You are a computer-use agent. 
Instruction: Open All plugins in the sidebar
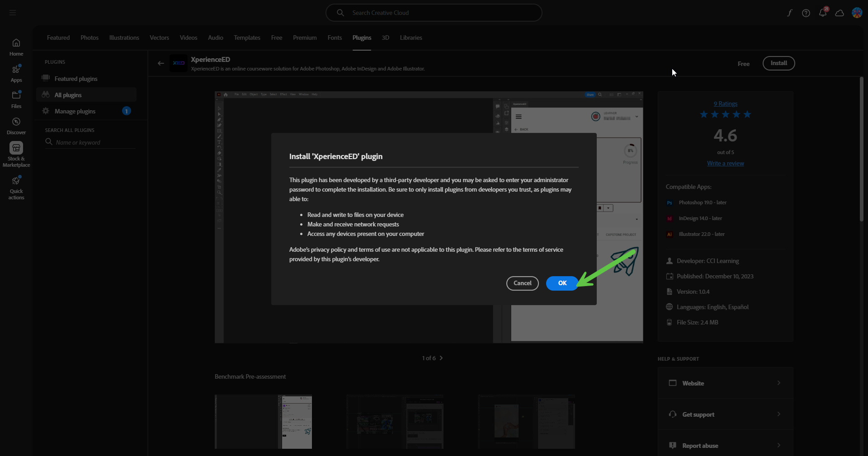pyautogui.click(x=86, y=95)
